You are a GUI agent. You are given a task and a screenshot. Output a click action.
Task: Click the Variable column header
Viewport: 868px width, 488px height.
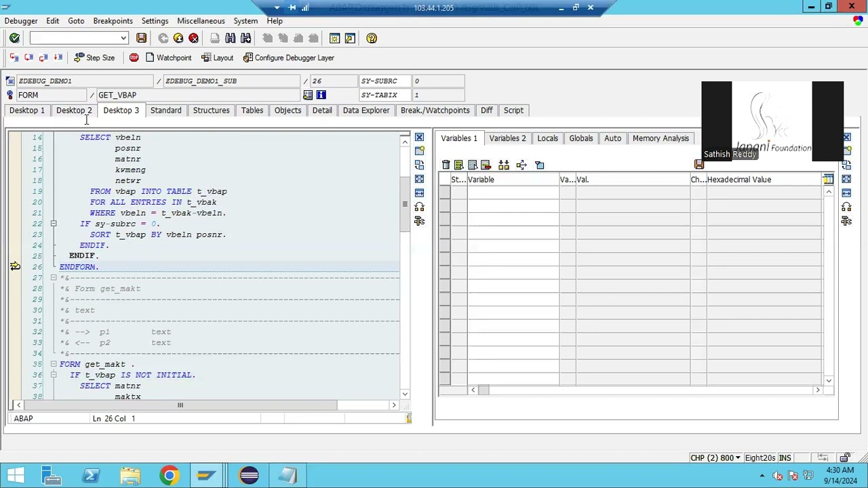pyautogui.click(x=513, y=180)
